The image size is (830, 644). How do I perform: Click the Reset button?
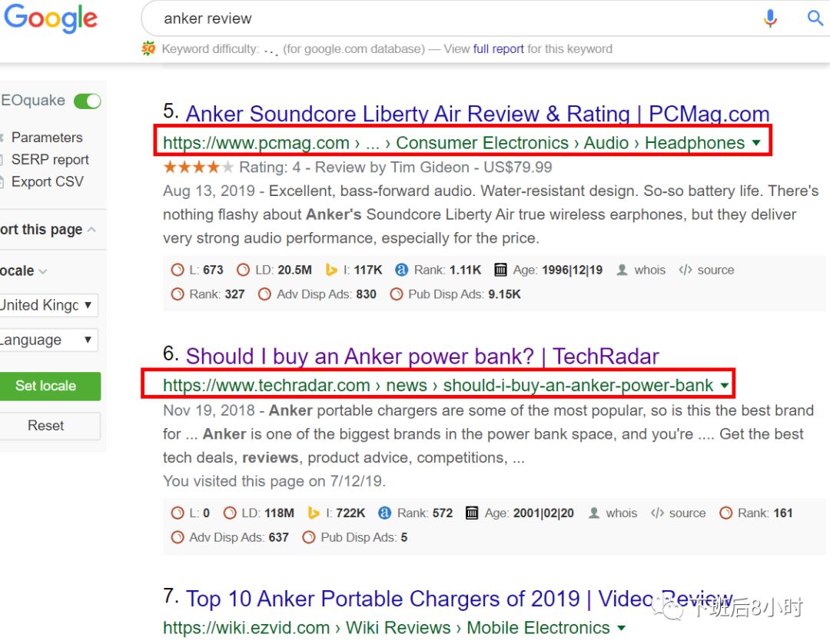click(49, 426)
